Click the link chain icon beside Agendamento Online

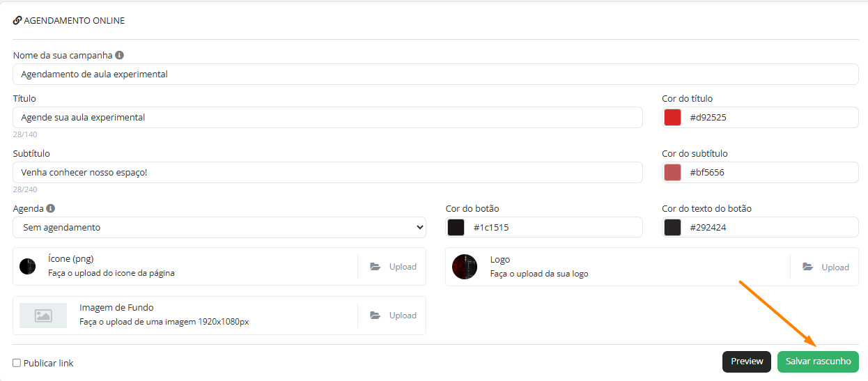click(17, 20)
